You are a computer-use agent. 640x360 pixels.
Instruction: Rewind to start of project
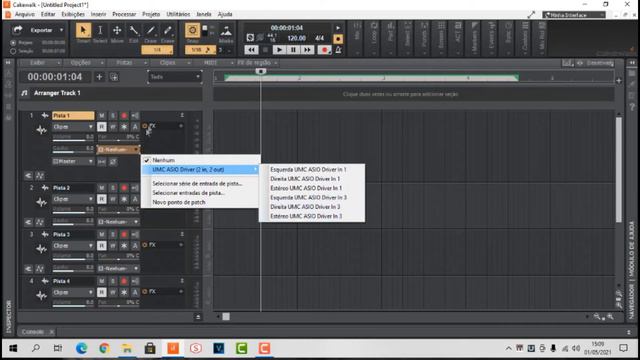[251, 50]
